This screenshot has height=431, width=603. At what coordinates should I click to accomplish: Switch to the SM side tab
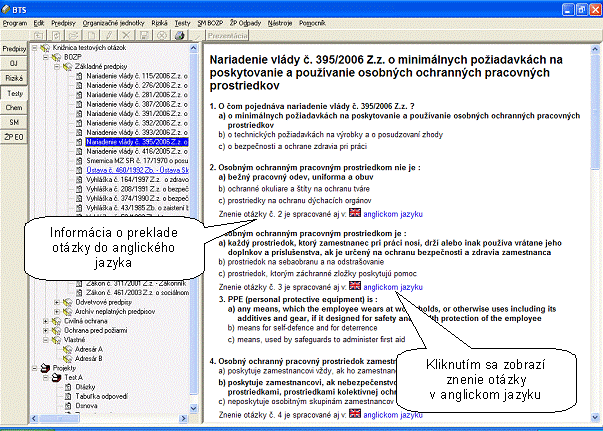[14, 122]
